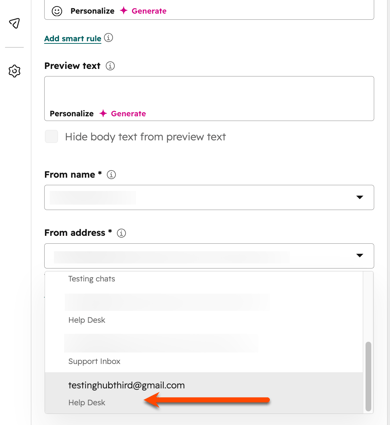Click the sparkle icon in Preview text box
Screen dimensions: 390x425
click(x=103, y=113)
